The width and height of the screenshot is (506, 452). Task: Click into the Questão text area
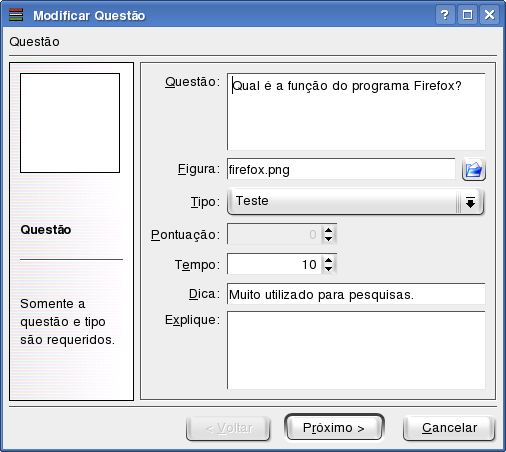[356, 112]
